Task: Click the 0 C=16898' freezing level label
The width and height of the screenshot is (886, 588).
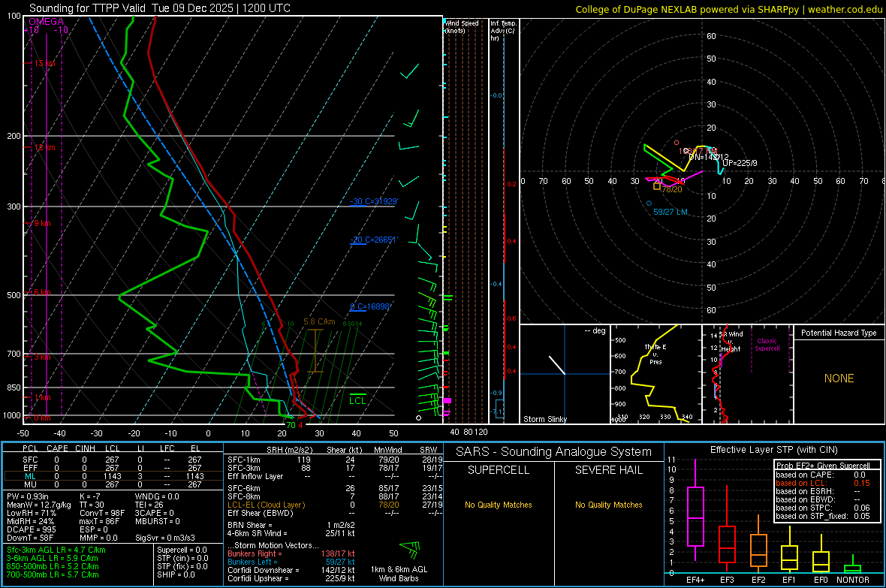Action: pyautogui.click(x=370, y=307)
